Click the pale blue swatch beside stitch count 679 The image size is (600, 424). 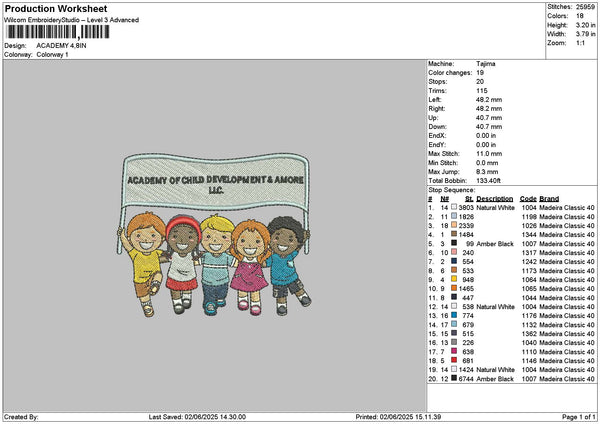(454, 324)
